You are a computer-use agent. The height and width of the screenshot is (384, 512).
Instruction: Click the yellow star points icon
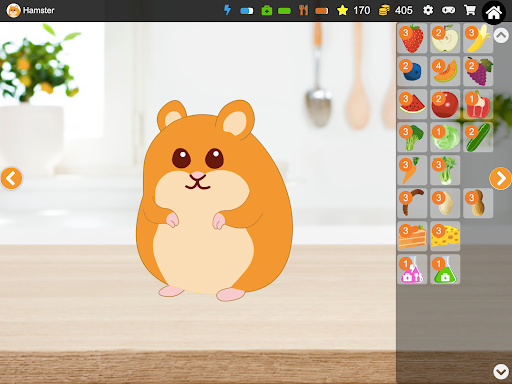(342, 10)
